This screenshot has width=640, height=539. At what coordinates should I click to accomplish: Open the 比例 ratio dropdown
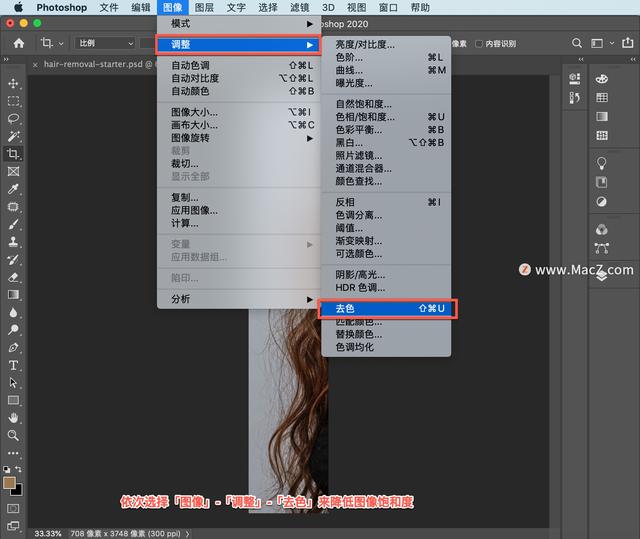click(x=105, y=43)
